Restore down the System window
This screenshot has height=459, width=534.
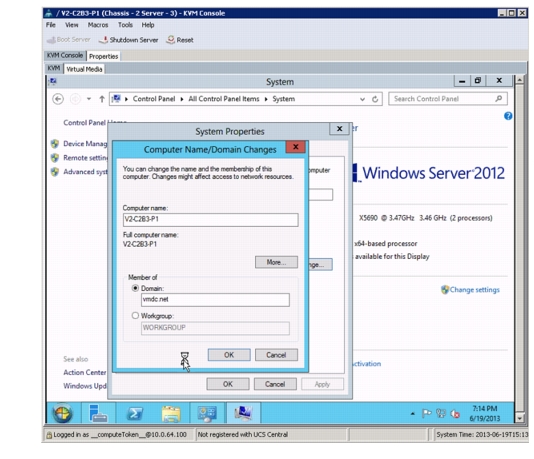[478, 81]
